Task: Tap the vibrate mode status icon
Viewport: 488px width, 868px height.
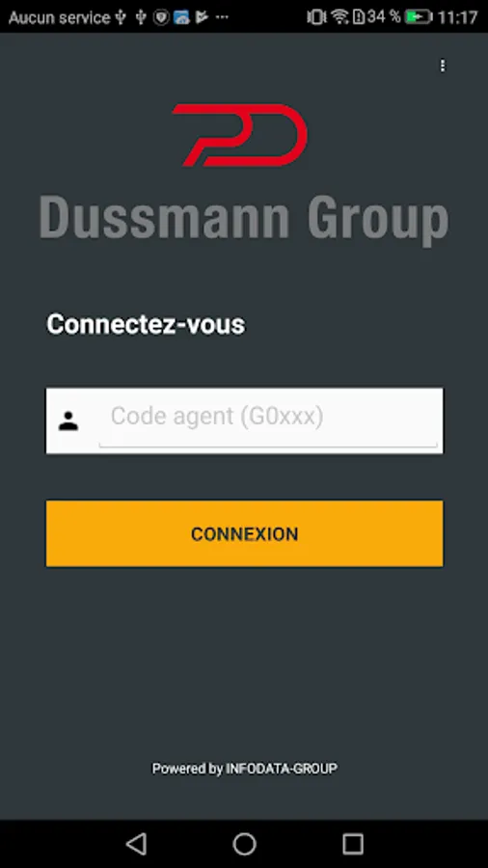Action: (x=316, y=17)
